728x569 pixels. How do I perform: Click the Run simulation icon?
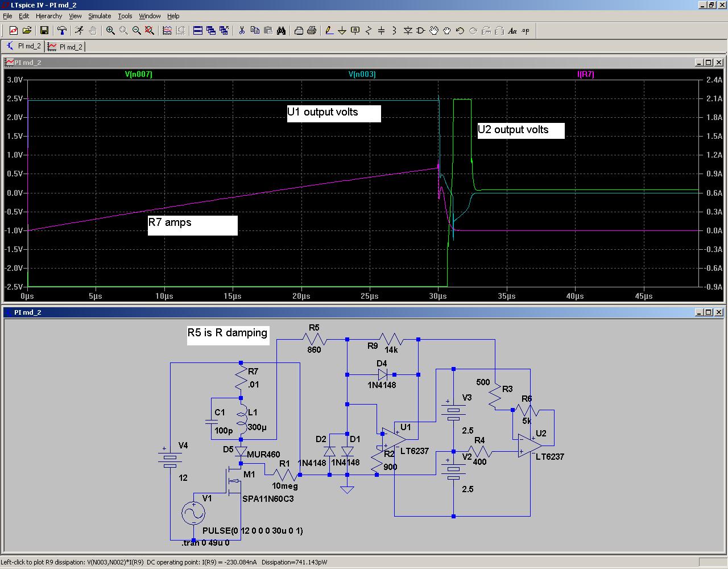click(x=79, y=31)
